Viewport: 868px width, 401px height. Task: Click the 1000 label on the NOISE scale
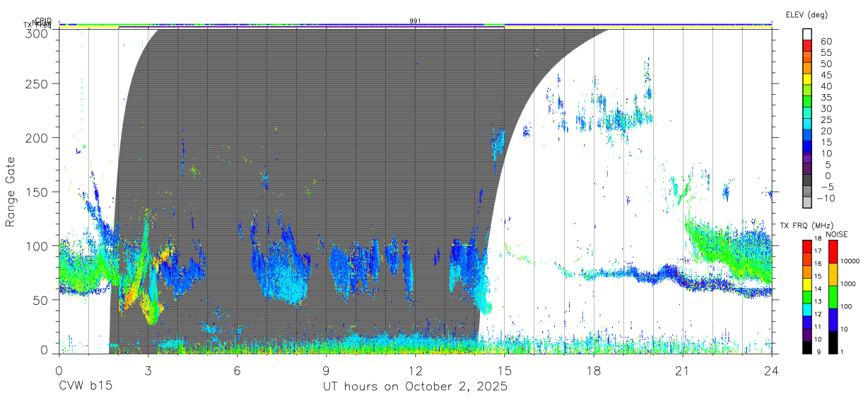(x=849, y=284)
